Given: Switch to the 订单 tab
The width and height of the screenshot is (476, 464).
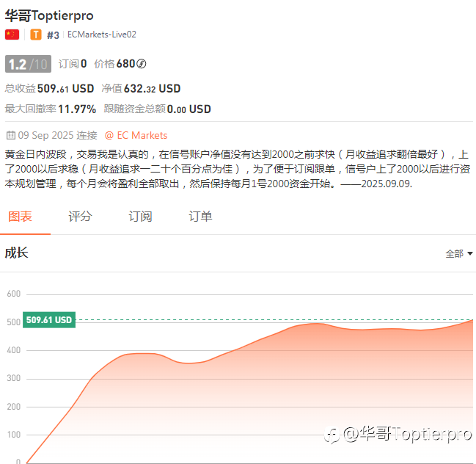Looking at the screenshot, I should click(x=200, y=217).
